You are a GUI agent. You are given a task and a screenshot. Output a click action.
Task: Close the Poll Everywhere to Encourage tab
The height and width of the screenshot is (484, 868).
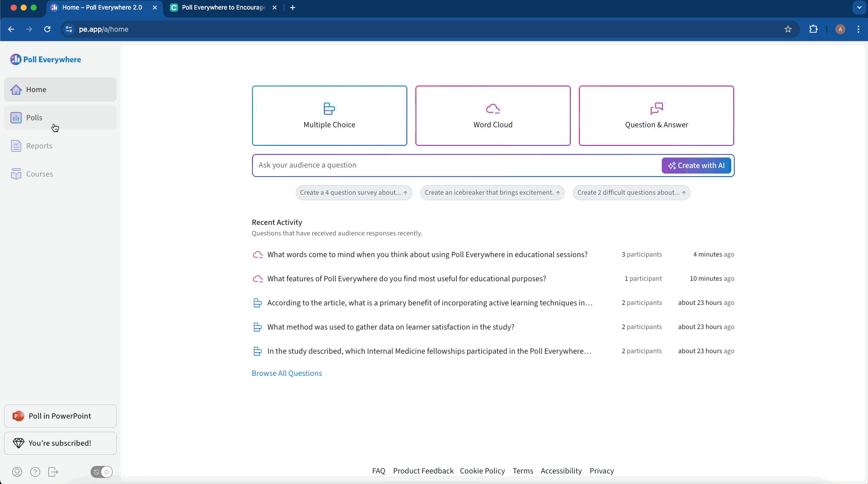tap(275, 8)
